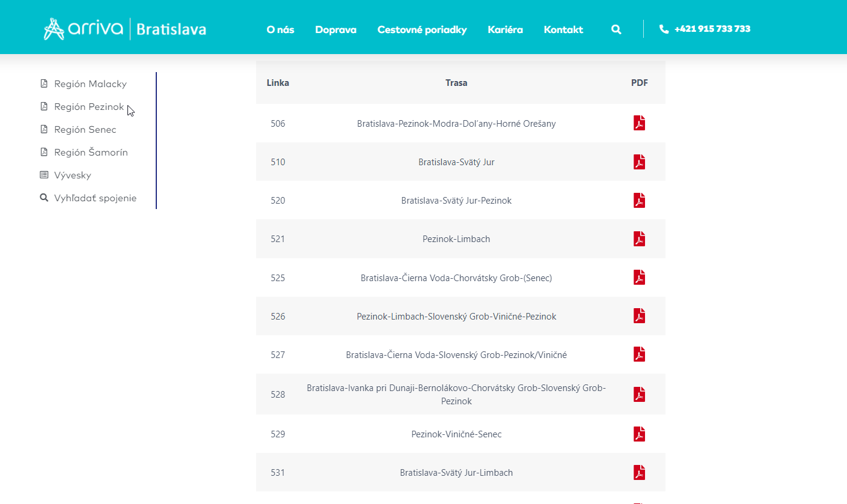Click the PDF icon for Pezinok-Limbach line 521
The width and height of the screenshot is (847, 504).
[639, 239]
